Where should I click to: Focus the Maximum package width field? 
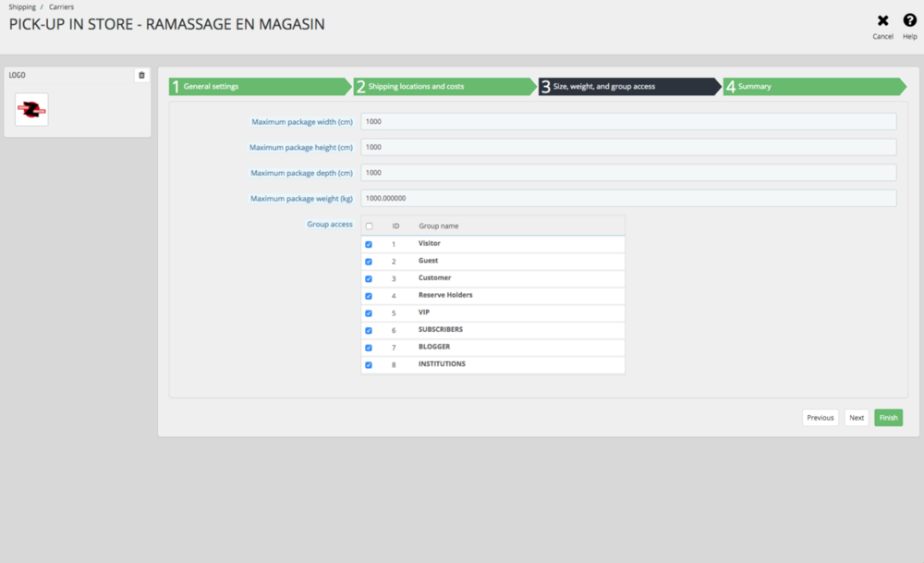(x=628, y=121)
